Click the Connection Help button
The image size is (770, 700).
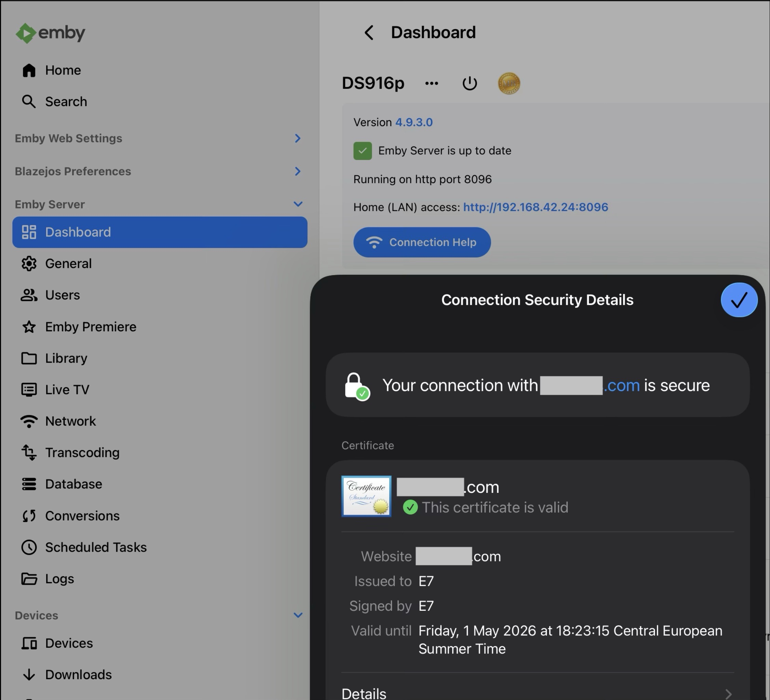422,242
